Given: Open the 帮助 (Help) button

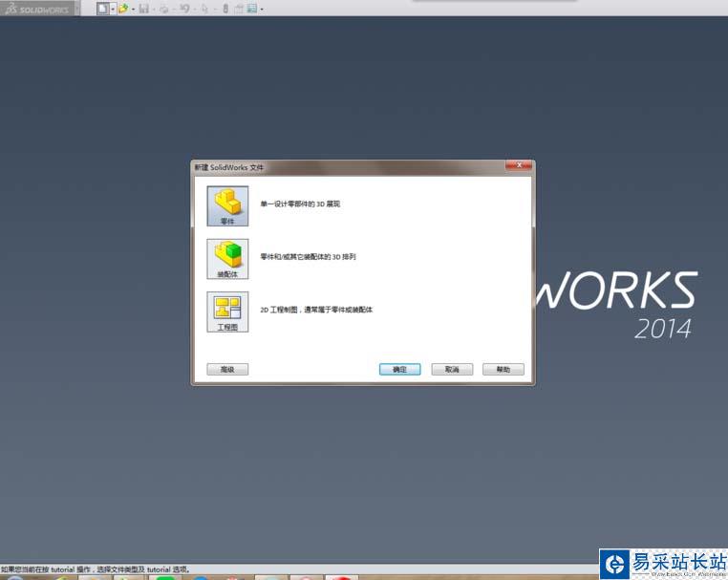Looking at the screenshot, I should 503,369.
